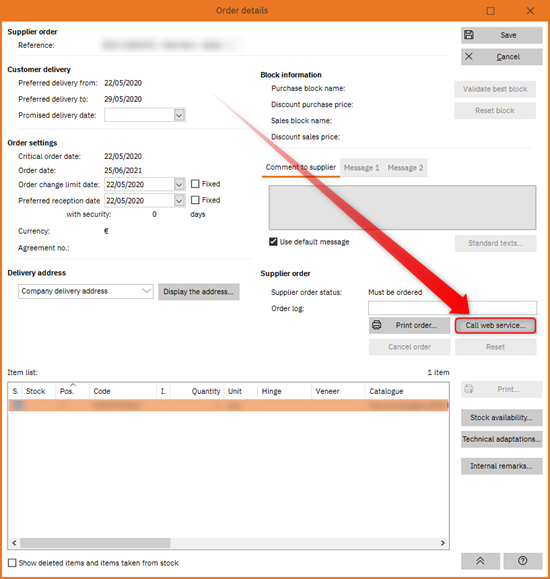Click the horizontal scrollbar left arrow
This screenshot has height=579, width=550.
point(14,543)
